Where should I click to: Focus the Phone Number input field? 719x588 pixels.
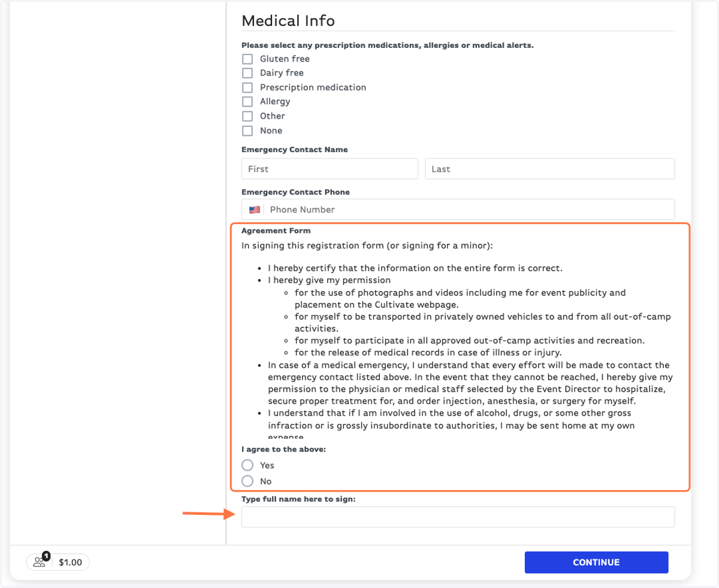469,210
